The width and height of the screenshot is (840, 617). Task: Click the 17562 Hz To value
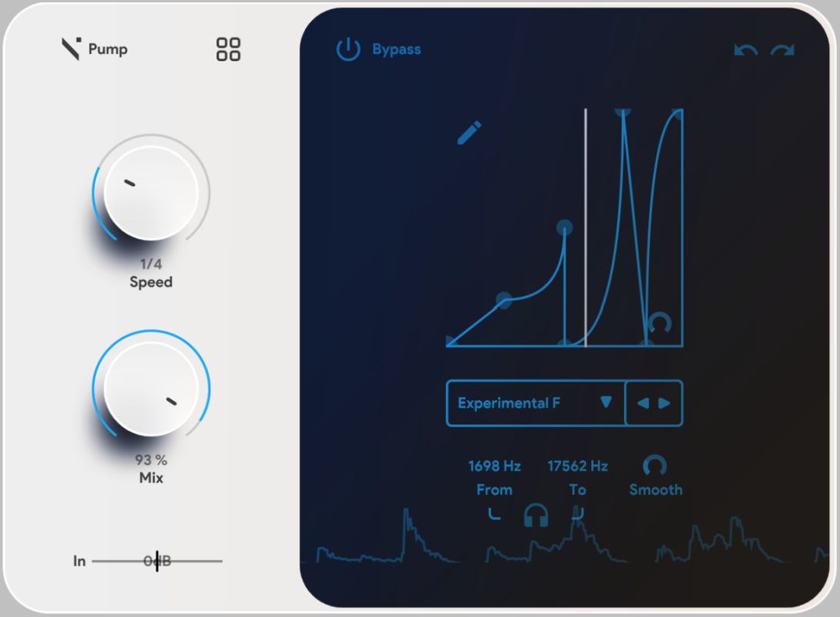577,466
